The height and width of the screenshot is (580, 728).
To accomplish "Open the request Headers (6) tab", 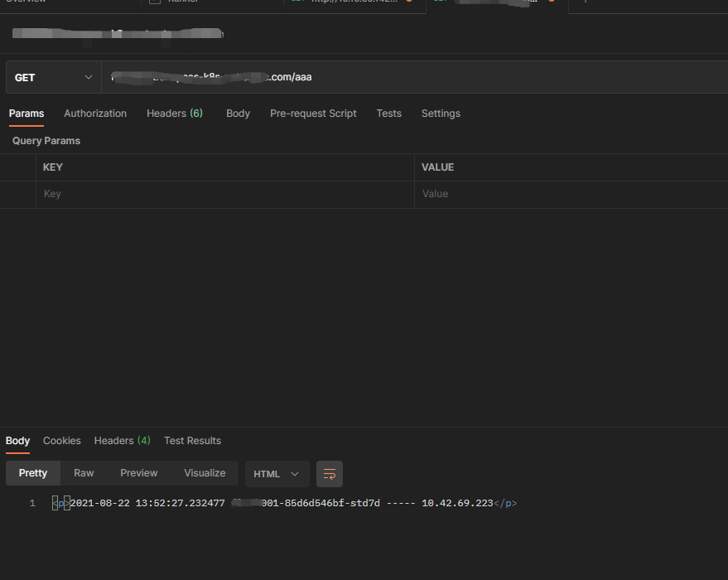I will point(175,114).
